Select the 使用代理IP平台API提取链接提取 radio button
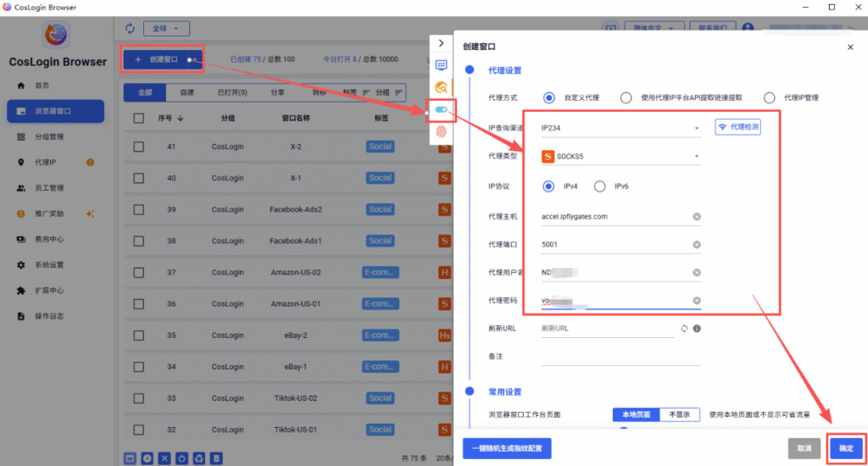The height and width of the screenshot is (466, 868). 626,97
